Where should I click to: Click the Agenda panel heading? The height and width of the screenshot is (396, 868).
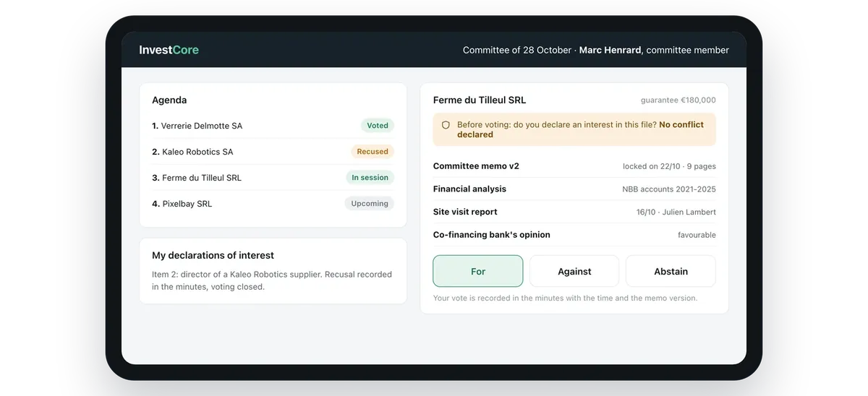[169, 100]
